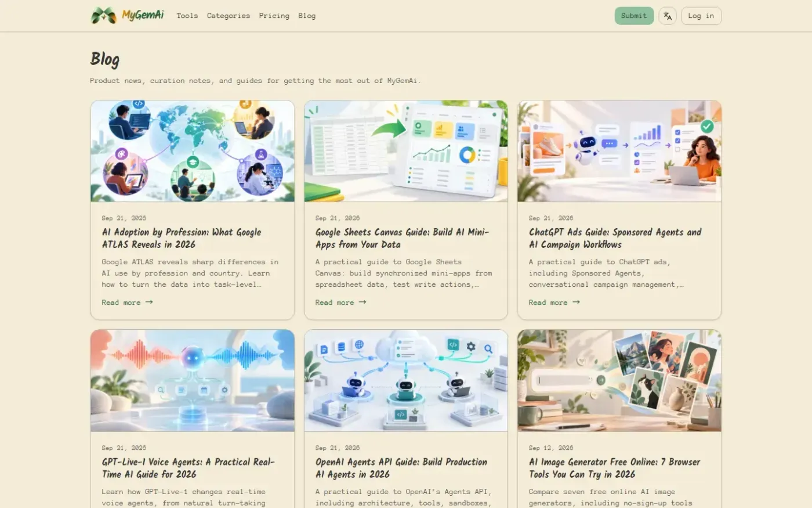
Task: Click the ChatGPT ads robot thumbnail
Action: [x=619, y=151]
